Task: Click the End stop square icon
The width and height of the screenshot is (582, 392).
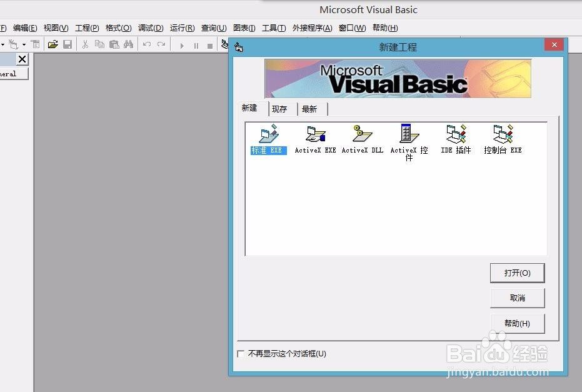Action: click(x=210, y=46)
